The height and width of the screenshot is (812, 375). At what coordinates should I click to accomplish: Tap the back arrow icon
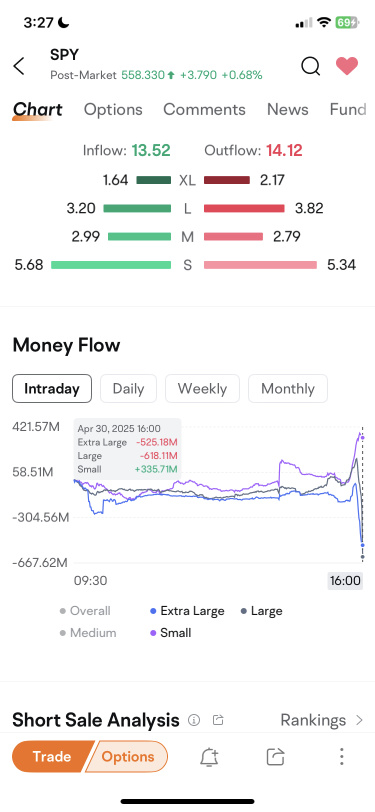tap(19, 66)
